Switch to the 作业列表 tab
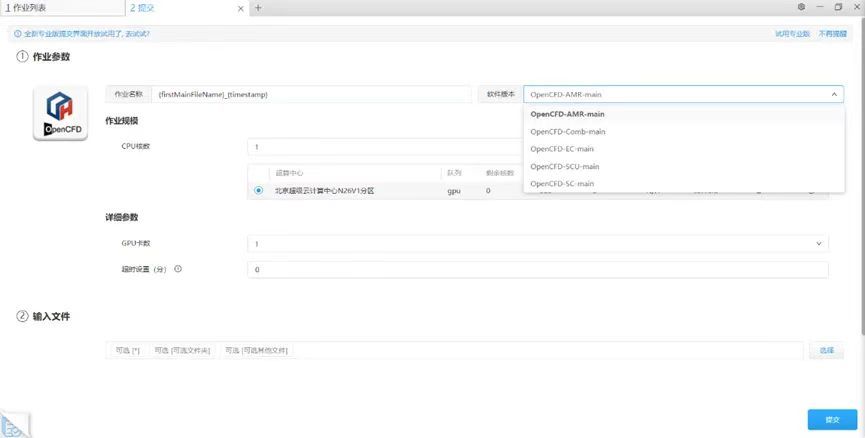865x438 pixels. 62,8
